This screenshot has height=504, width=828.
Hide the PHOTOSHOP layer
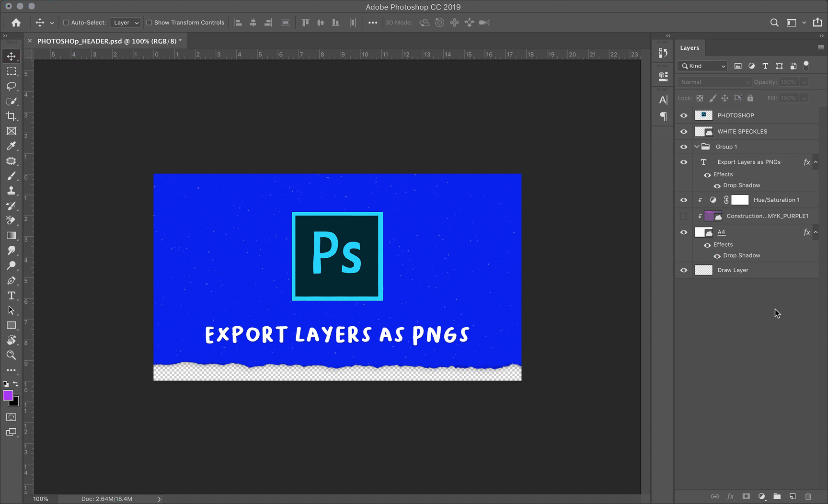click(x=684, y=115)
